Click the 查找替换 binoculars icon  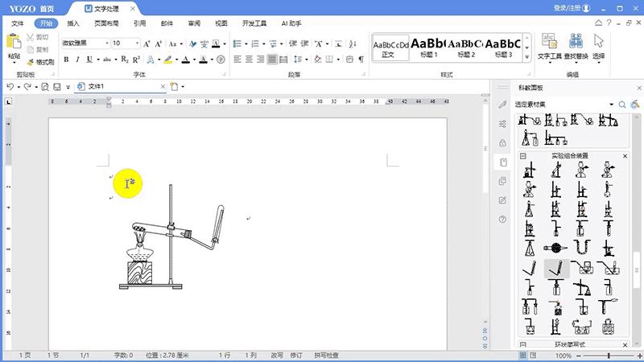pyautogui.click(x=576, y=40)
